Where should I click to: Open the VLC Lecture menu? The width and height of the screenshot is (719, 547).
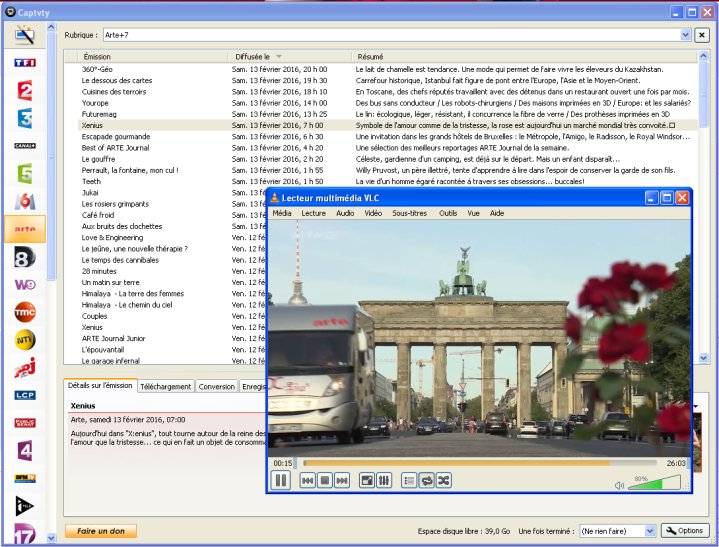coord(314,213)
